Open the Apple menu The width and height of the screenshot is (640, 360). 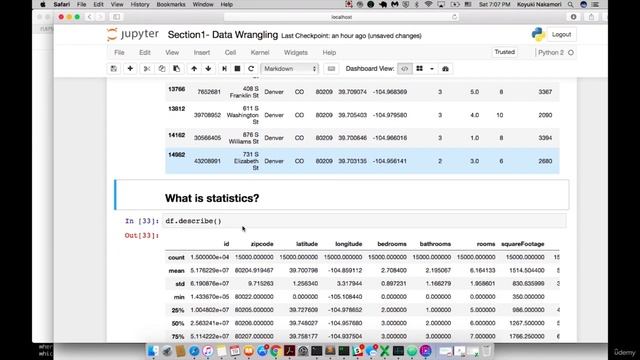(43, 4)
